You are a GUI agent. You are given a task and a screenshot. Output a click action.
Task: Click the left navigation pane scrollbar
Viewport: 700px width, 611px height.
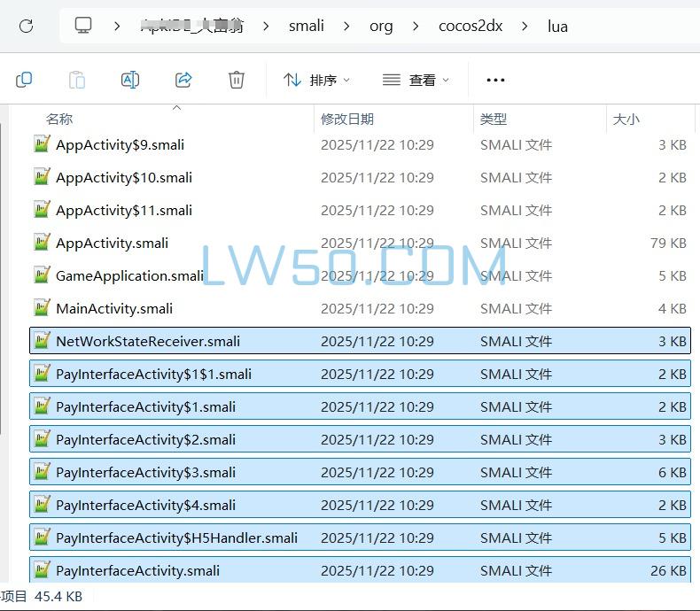2,279
